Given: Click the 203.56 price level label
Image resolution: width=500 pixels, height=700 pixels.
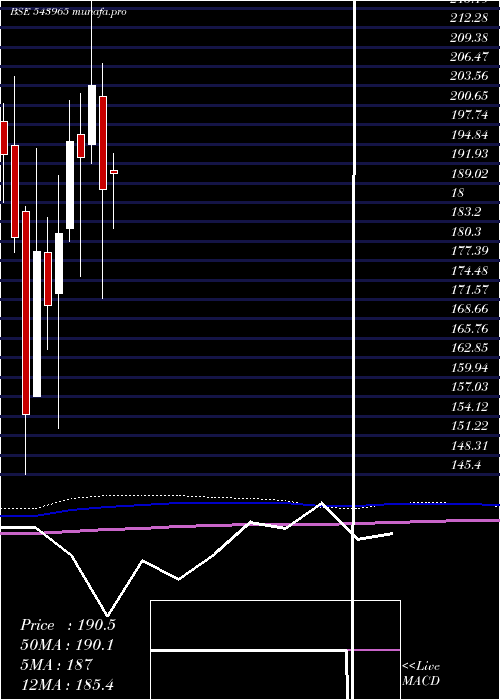Looking at the screenshot, I should pyautogui.click(x=469, y=76).
